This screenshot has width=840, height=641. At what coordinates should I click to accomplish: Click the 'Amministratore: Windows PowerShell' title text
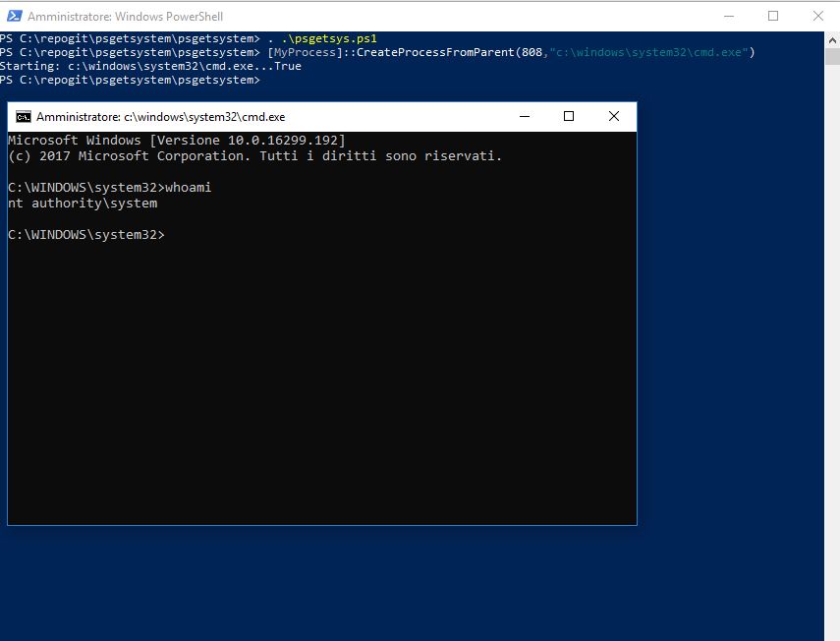pos(128,16)
